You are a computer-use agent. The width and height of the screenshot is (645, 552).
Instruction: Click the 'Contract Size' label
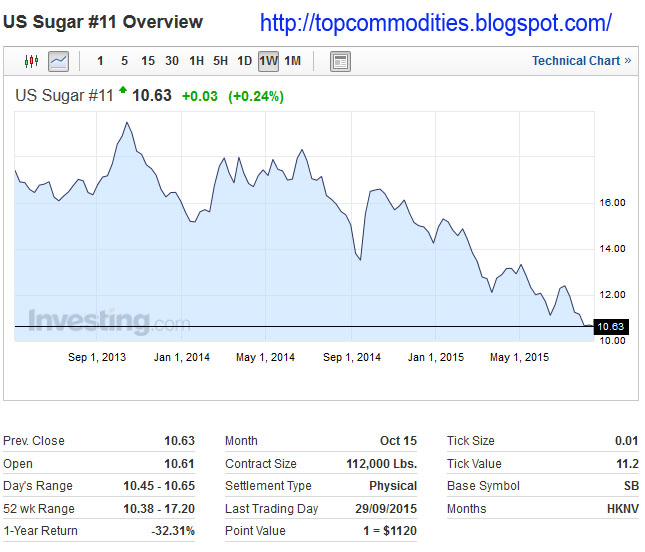pos(261,464)
